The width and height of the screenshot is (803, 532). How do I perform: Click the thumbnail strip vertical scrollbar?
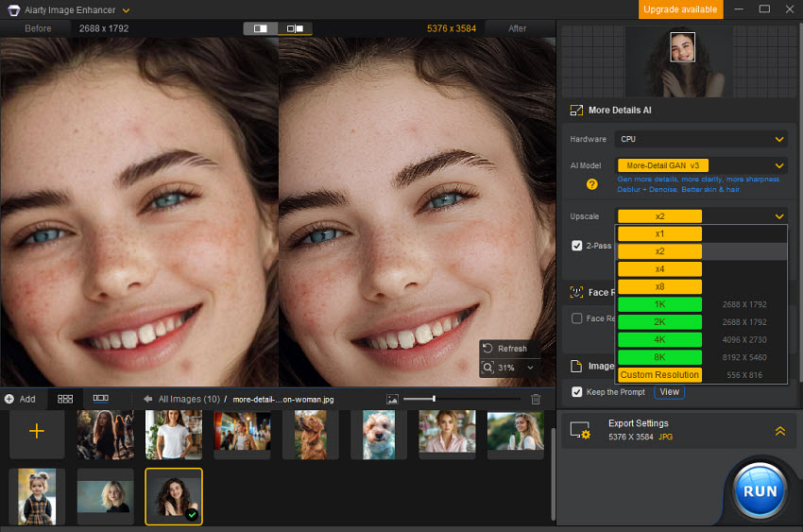click(x=553, y=473)
